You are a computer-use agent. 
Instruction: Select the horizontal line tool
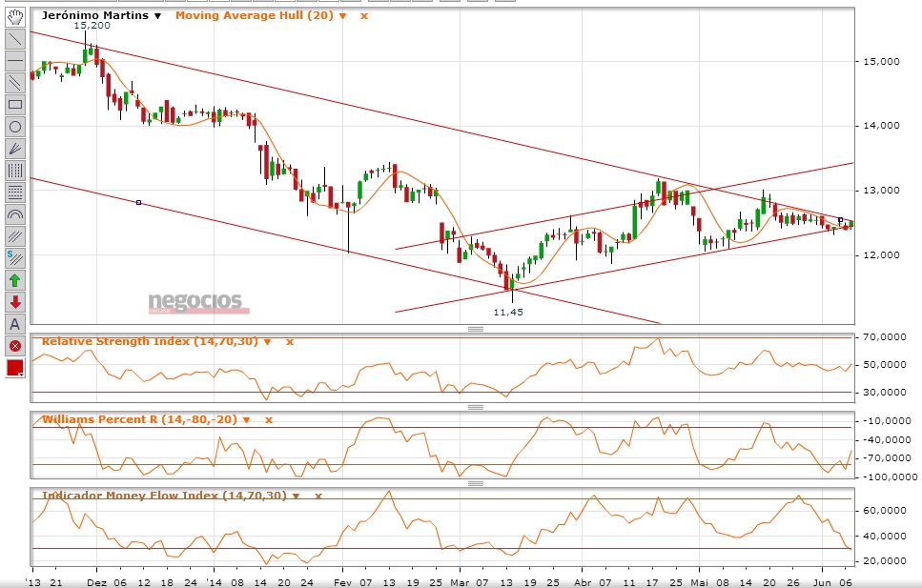click(x=15, y=61)
